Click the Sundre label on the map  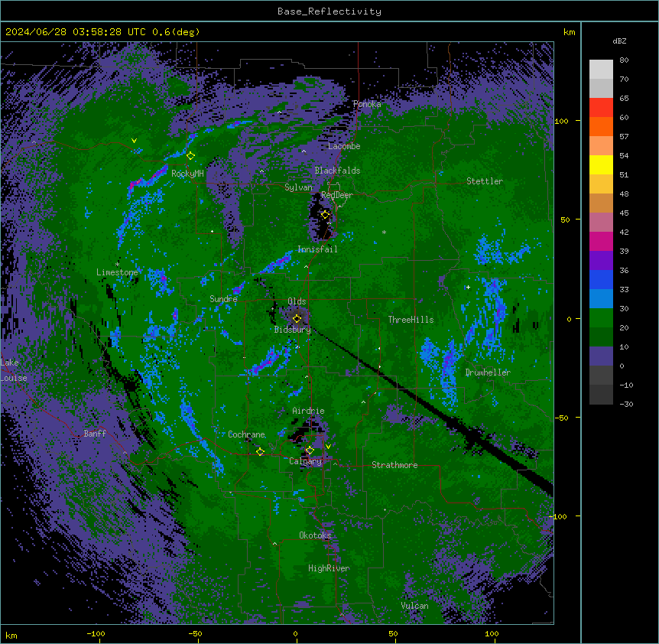tap(223, 299)
